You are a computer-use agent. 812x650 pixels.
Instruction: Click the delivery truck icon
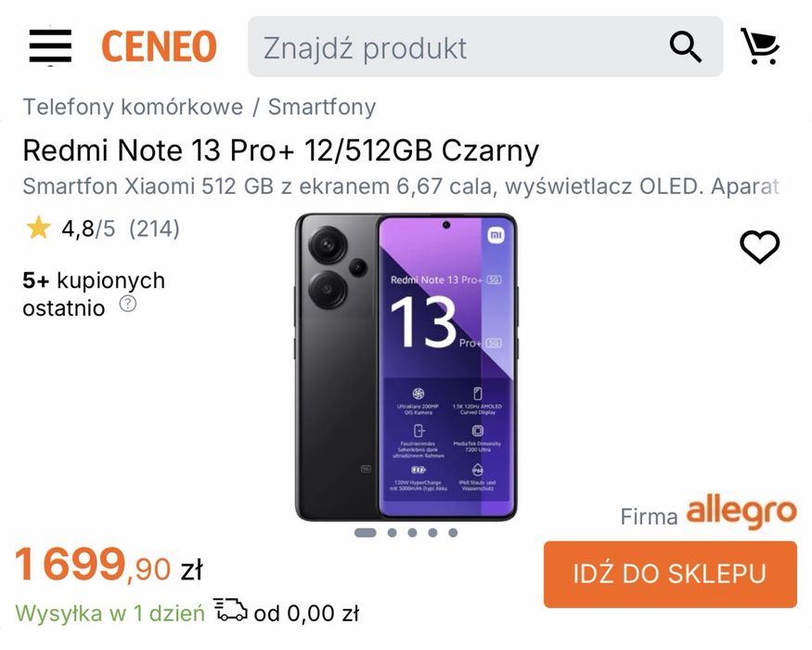click(230, 610)
